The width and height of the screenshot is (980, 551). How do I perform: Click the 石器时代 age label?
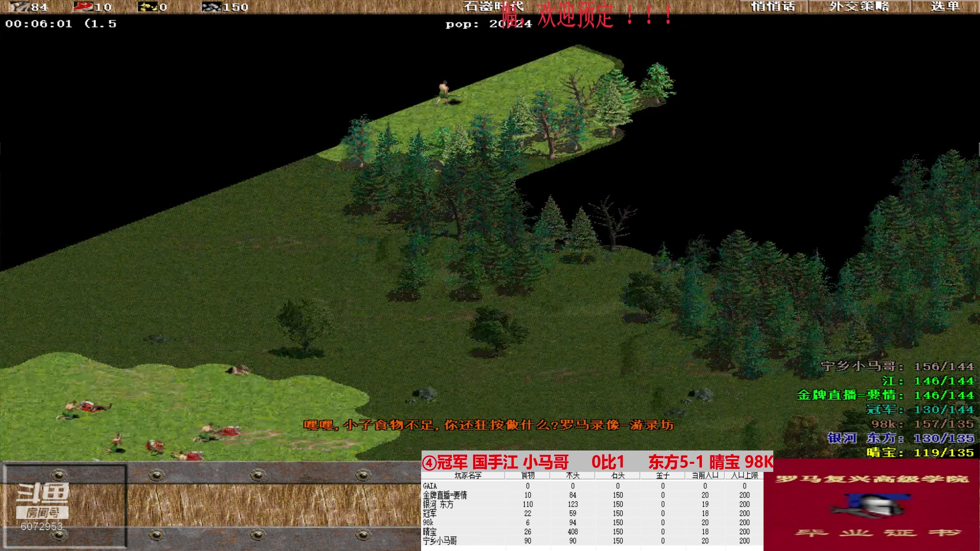click(493, 7)
